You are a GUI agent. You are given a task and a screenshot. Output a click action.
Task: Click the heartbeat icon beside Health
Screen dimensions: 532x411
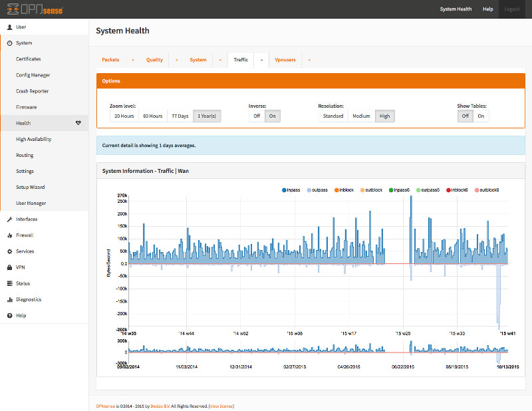click(78, 123)
